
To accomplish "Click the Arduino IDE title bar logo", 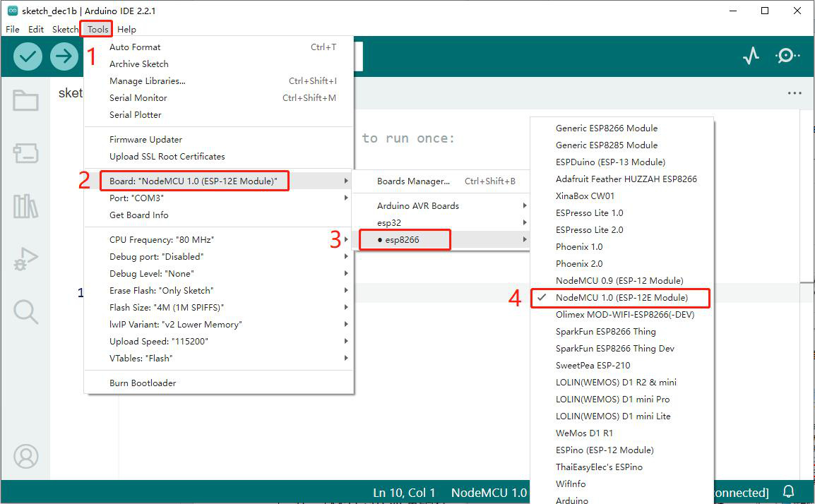I will click(x=13, y=11).
